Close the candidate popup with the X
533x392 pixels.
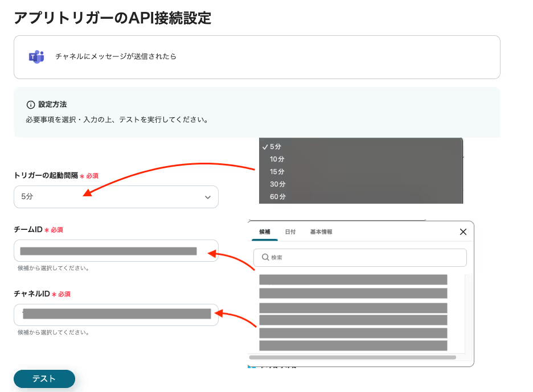click(463, 232)
